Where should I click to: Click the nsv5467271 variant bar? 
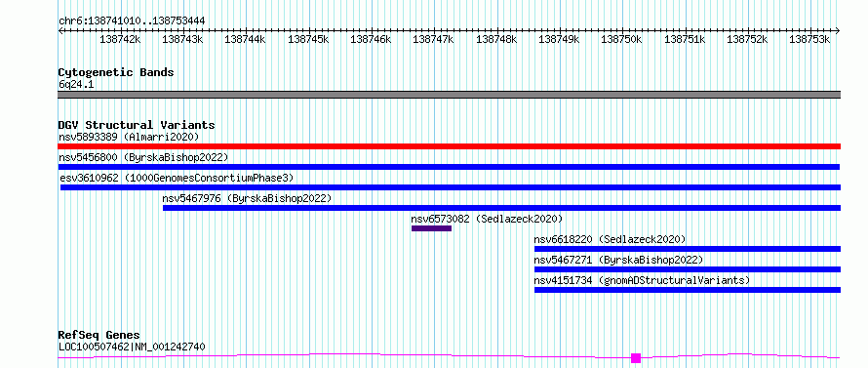[688, 269]
